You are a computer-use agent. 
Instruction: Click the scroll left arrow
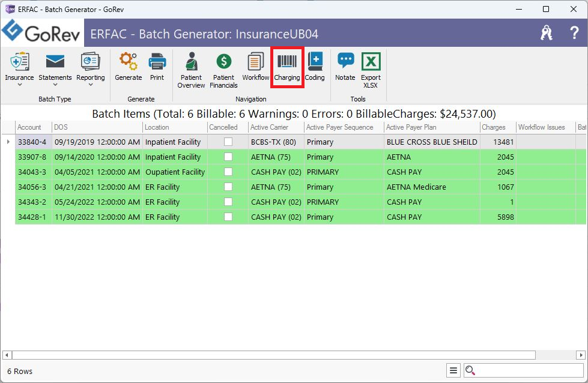[7, 355]
